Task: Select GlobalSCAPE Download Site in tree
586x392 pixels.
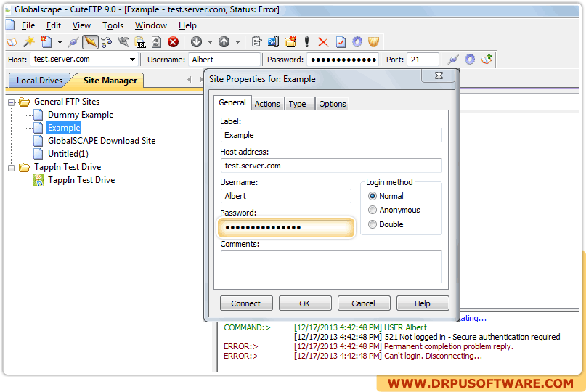Action: 102,141
